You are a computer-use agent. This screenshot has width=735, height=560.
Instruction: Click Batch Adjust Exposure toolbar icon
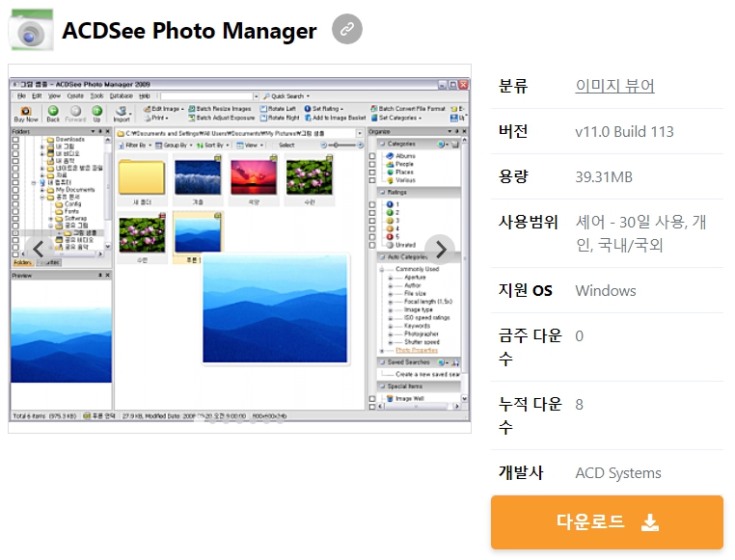192,118
